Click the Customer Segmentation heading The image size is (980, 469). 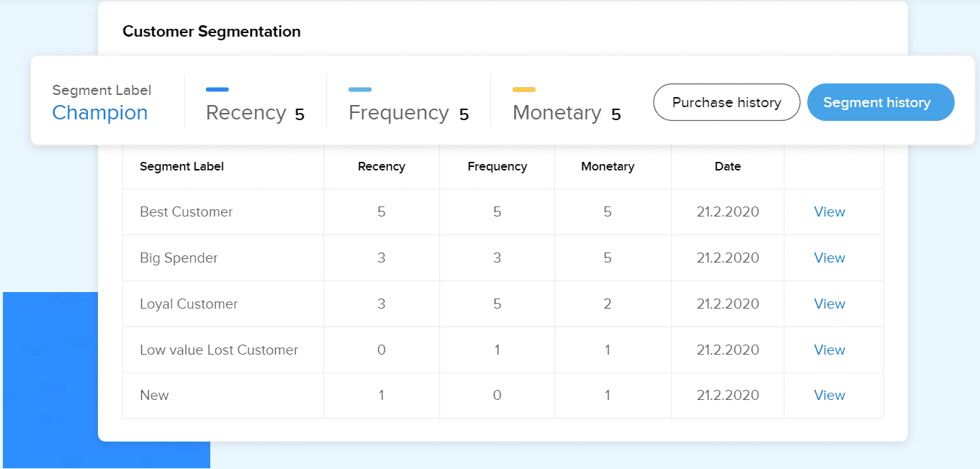pos(212,32)
